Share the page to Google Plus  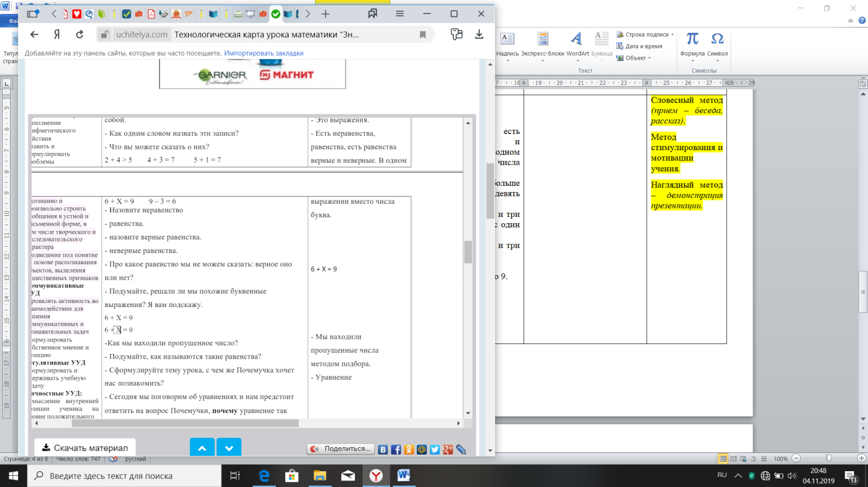point(448,449)
